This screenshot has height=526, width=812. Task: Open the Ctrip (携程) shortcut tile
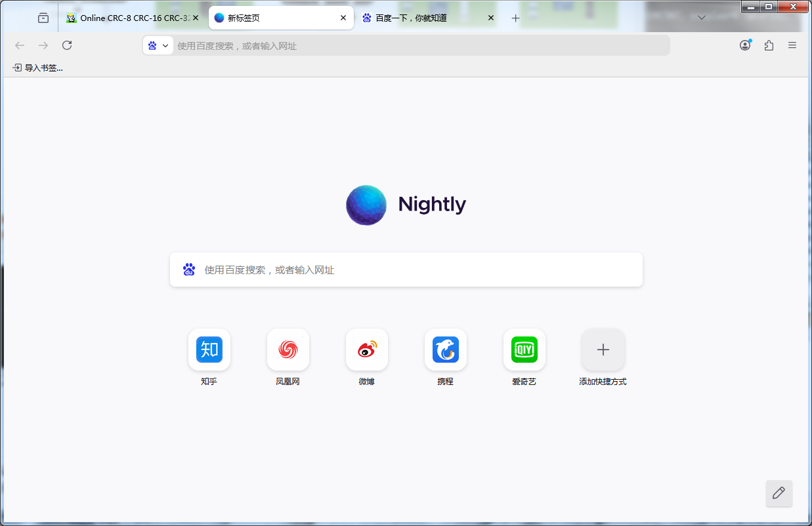(445, 350)
